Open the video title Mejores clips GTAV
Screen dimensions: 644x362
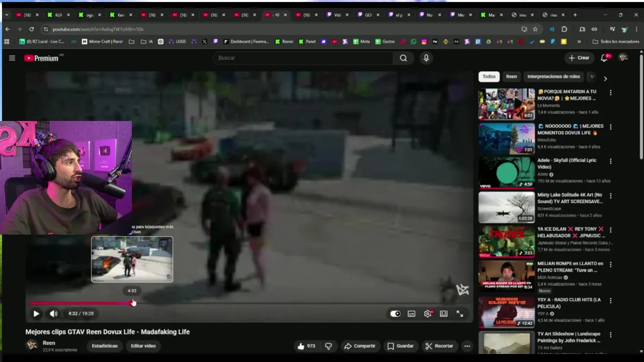click(x=108, y=332)
